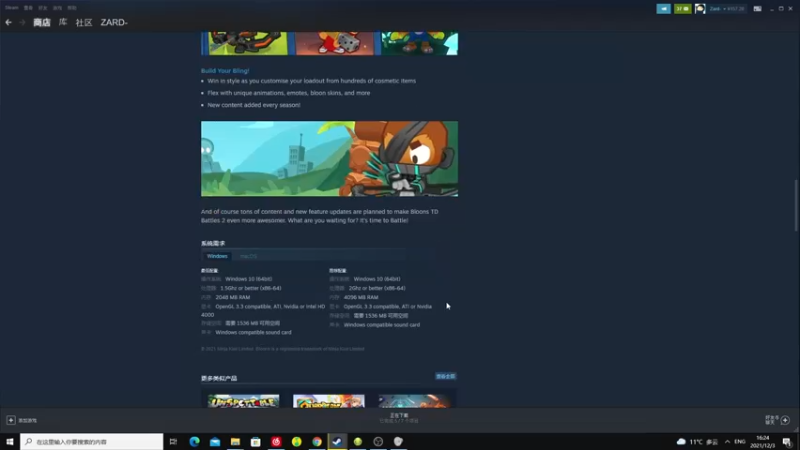Open the ZARD- profile tab
The image size is (800, 450).
tap(114, 22)
